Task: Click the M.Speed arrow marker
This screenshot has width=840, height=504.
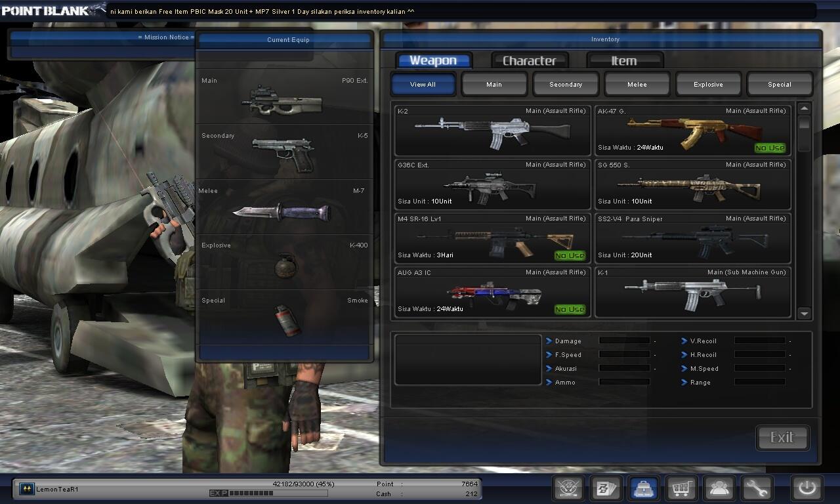Action: [684, 368]
